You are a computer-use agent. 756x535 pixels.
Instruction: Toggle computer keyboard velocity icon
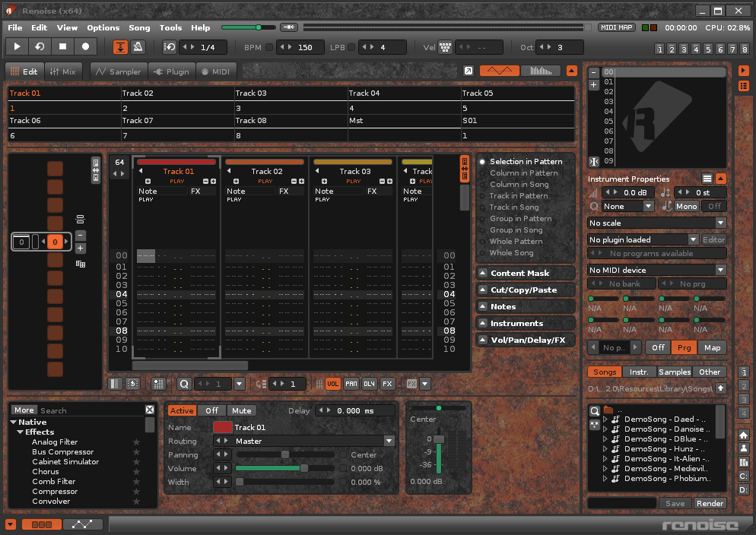(445, 47)
